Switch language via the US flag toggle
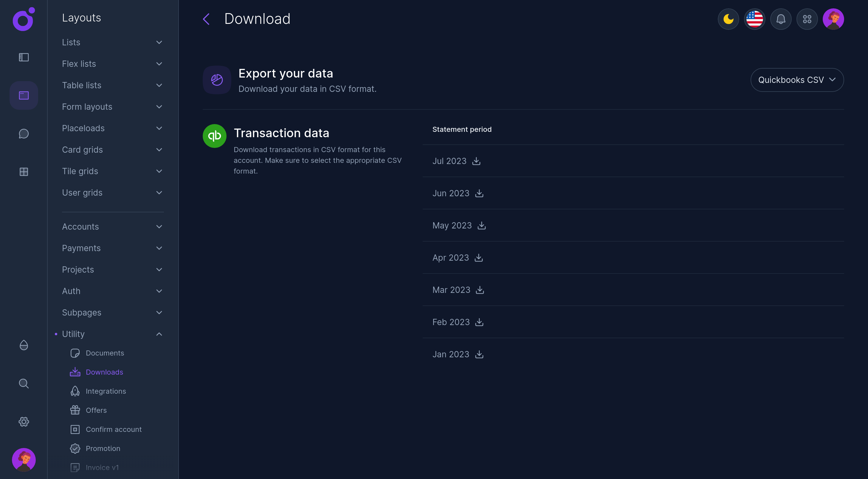The height and width of the screenshot is (479, 868). (754, 19)
